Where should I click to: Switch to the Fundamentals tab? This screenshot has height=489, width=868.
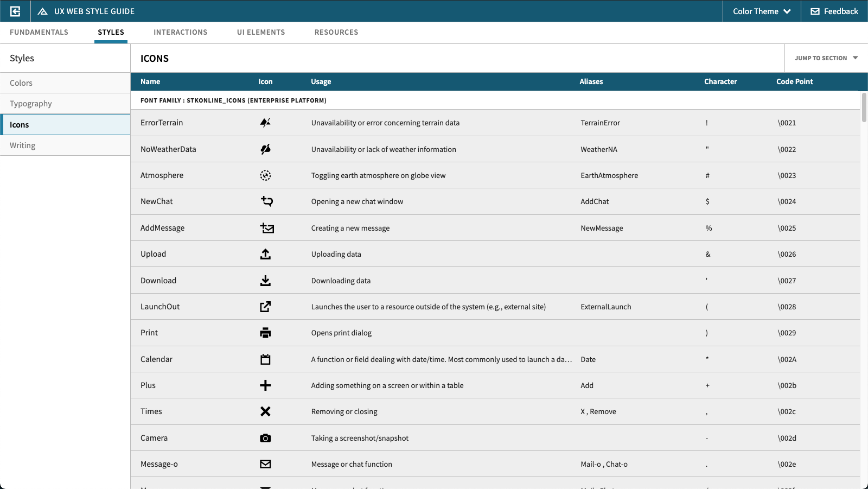[39, 32]
